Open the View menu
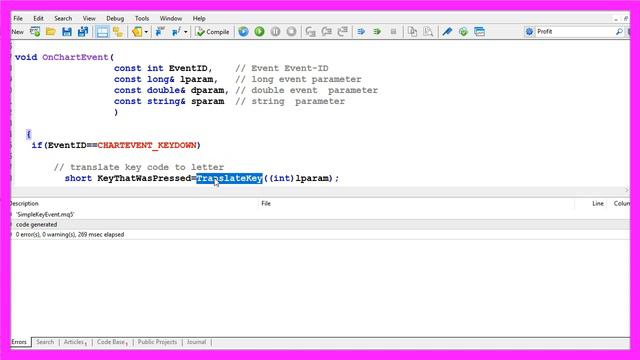The image size is (640, 360). (x=89, y=18)
